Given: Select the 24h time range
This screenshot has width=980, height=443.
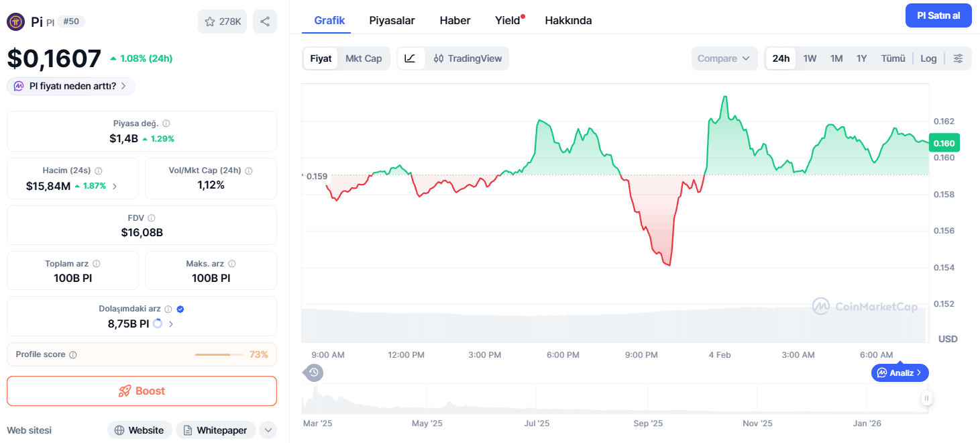Looking at the screenshot, I should tap(781, 58).
